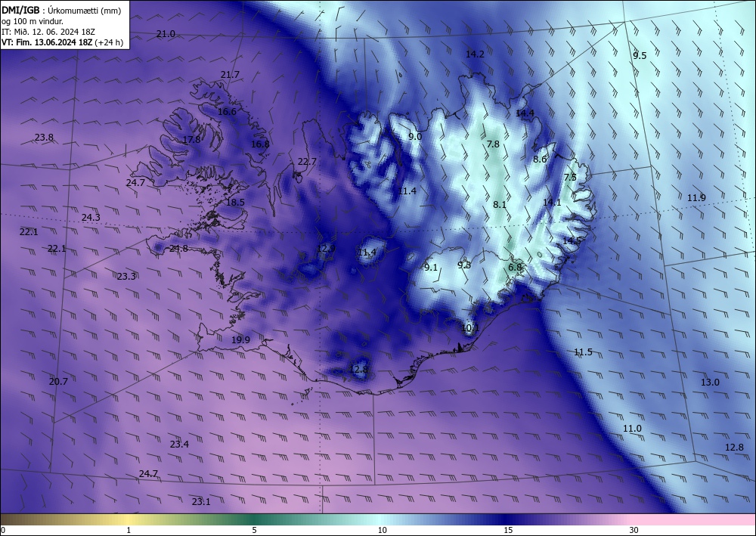The image size is (756, 536).
Task: Click the 30 tick on the color scale
Action: click(x=634, y=531)
